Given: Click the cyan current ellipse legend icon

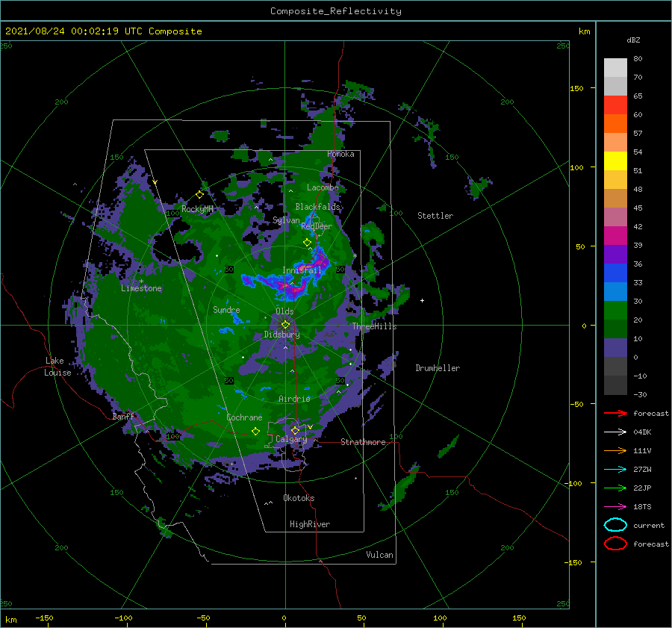Looking at the screenshot, I should click(x=615, y=525).
